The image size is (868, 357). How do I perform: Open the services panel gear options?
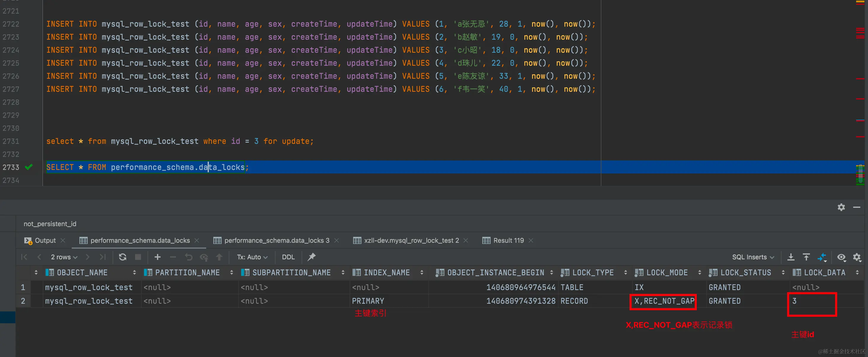point(841,207)
